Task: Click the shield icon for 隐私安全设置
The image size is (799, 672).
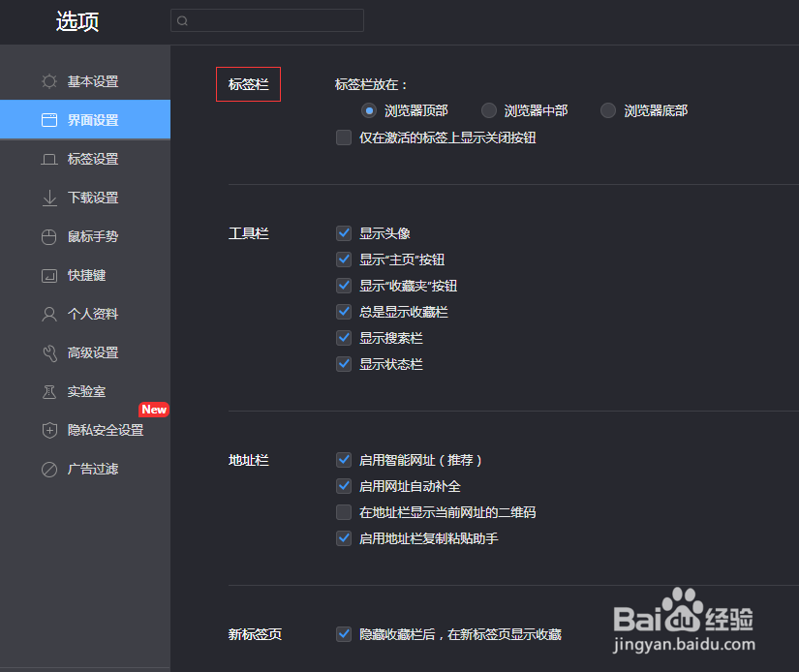Action: coord(49,430)
